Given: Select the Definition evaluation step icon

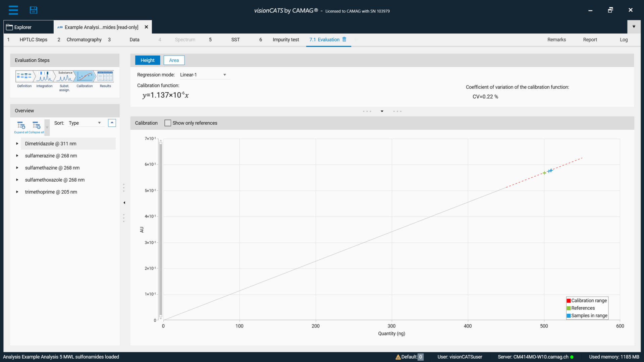Looking at the screenshot, I should click(24, 77).
